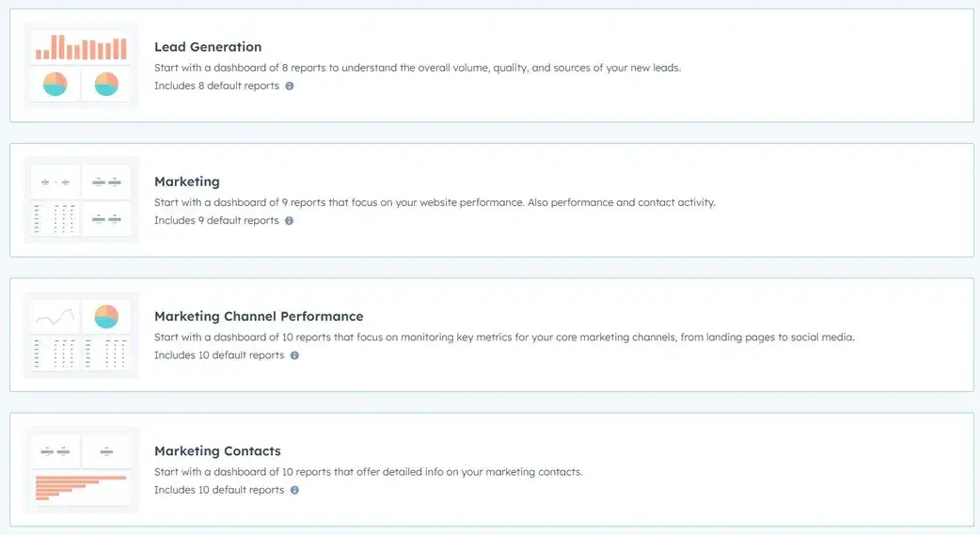Image resolution: width=980 pixels, height=535 pixels.
Task: Select the Lead Generation dashboard thumbnail
Action: (x=81, y=66)
